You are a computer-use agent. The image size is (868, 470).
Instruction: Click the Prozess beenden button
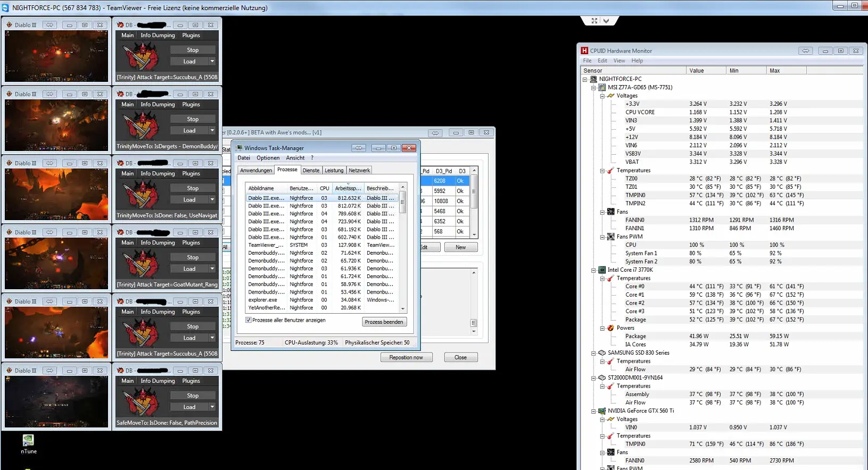[384, 322]
